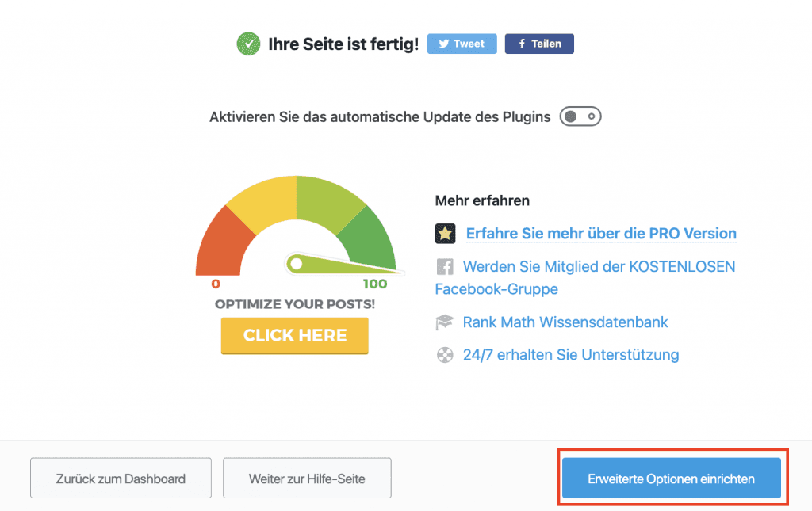Click the Facebook f icon on Teilen
This screenshot has height=511, width=812.
tap(522, 44)
